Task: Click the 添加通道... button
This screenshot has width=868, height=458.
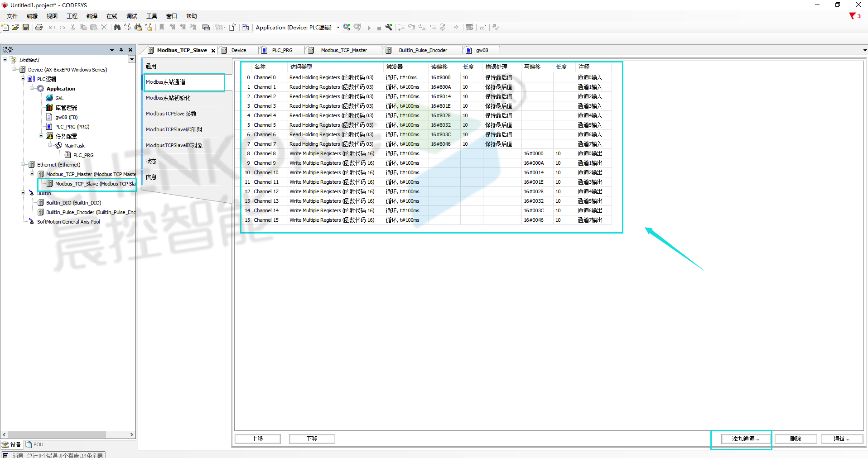Action: point(745,439)
